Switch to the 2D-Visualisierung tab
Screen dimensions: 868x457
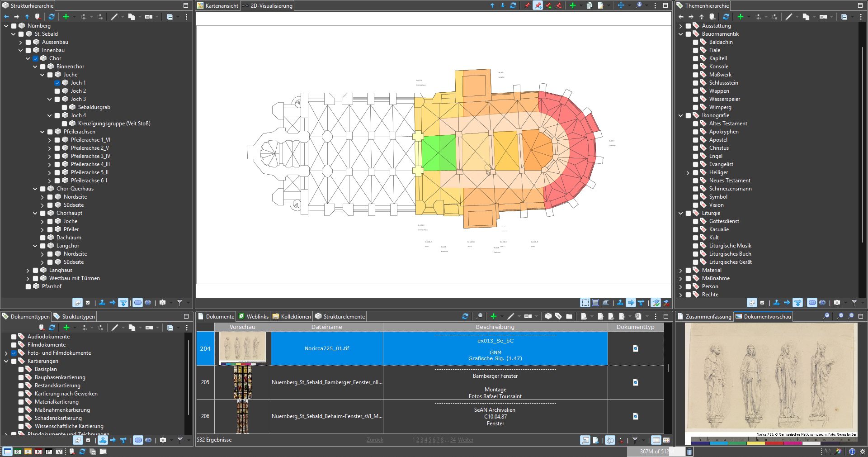click(x=267, y=6)
